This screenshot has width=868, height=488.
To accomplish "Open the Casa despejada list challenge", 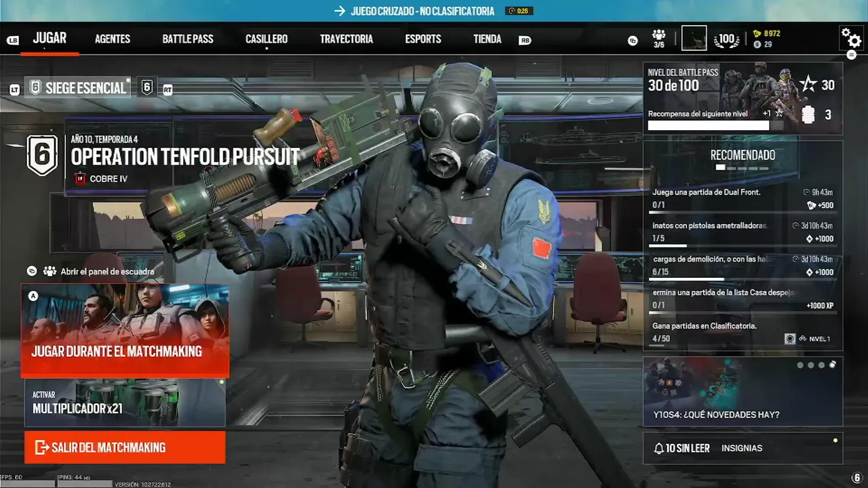I will pos(743,299).
